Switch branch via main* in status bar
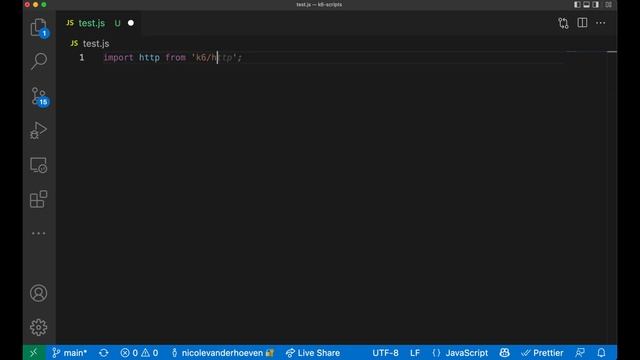The width and height of the screenshot is (640, 360). tap(70, 353)
